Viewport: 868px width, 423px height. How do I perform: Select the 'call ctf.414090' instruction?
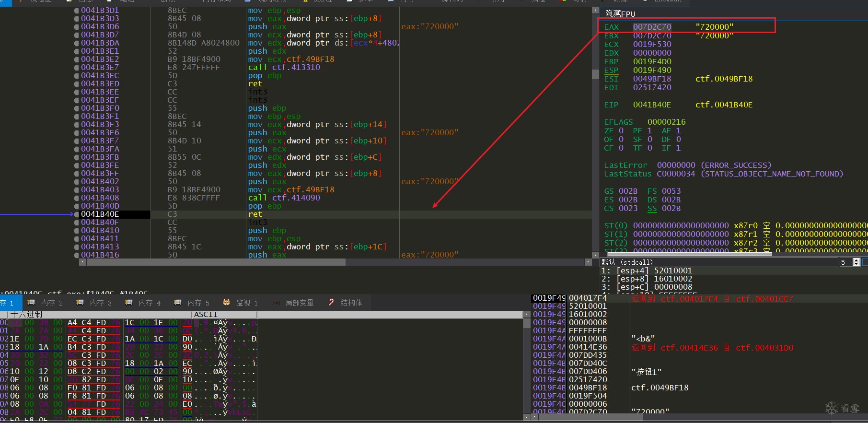284,198
